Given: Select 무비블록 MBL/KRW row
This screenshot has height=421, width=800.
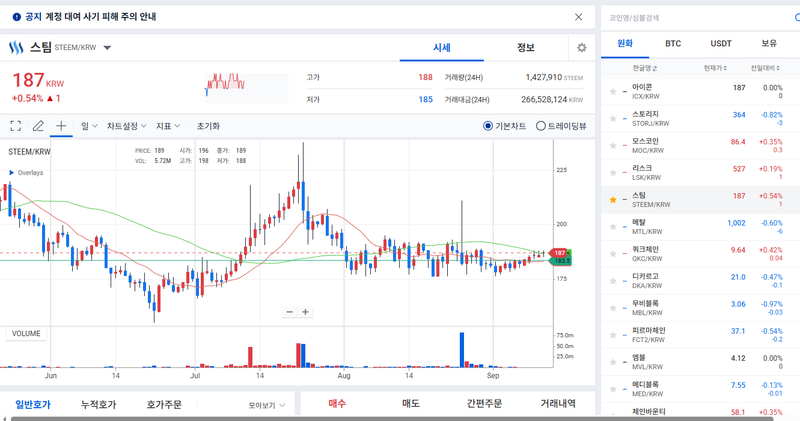Looking at the screenshot, I should coord(701,308).
